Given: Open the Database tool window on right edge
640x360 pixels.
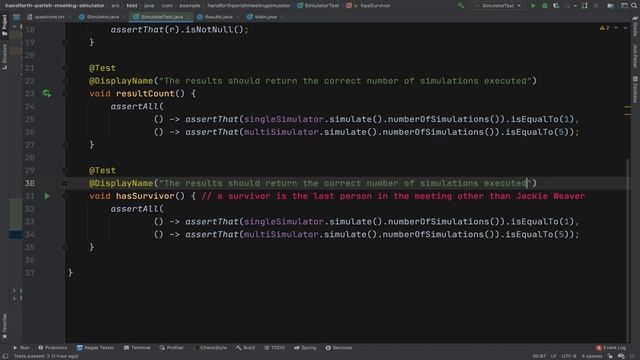Looking at the screenshot, I should pyautogui.click(x=635, y=89).
